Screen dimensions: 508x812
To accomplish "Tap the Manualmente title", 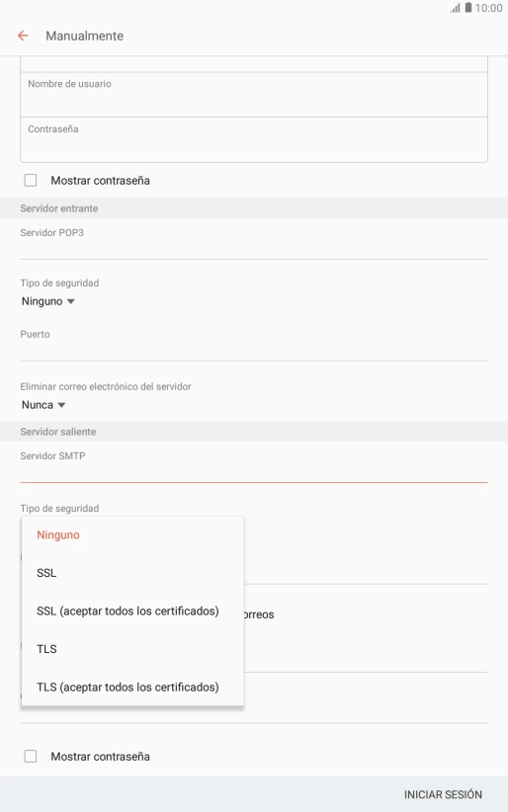I will point(84,36).
